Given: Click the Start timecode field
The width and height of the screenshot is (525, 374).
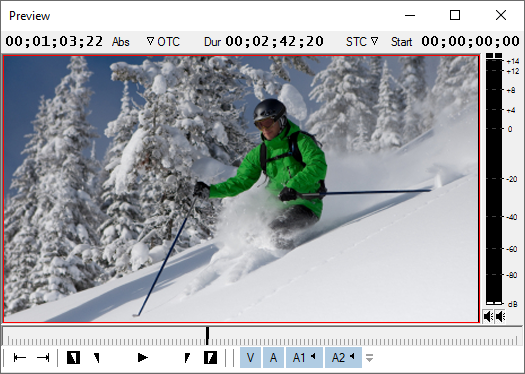Looking at the screenshot, I should [470, 42].
